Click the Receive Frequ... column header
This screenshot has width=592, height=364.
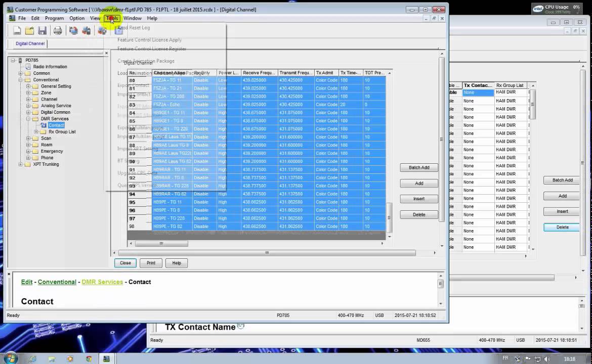260,73
